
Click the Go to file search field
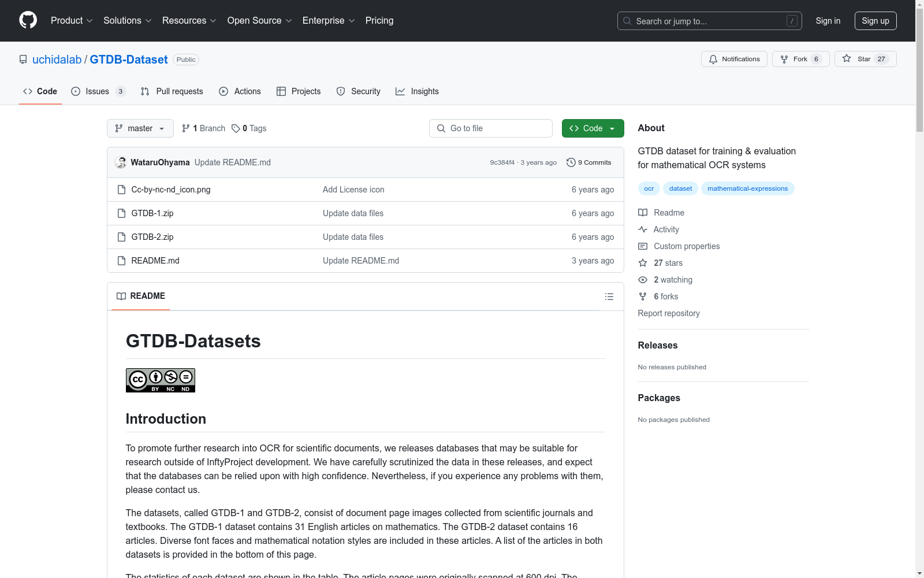point(491,128)
